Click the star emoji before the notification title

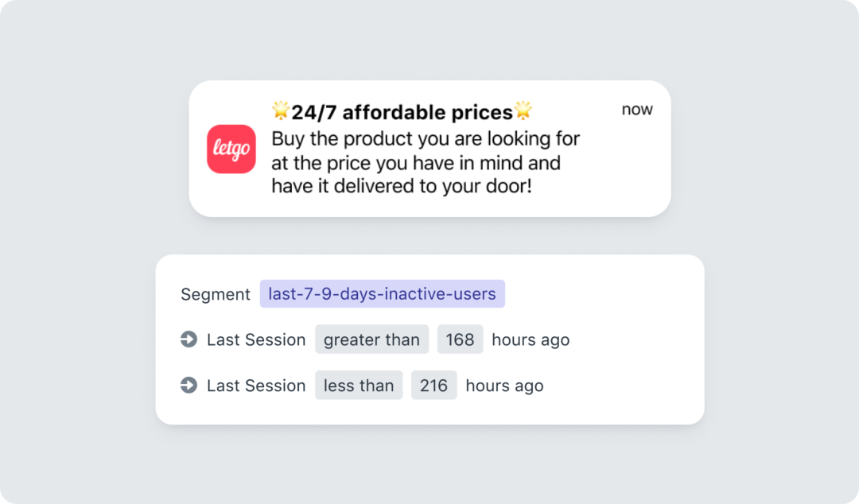click(x=281, y=111)
